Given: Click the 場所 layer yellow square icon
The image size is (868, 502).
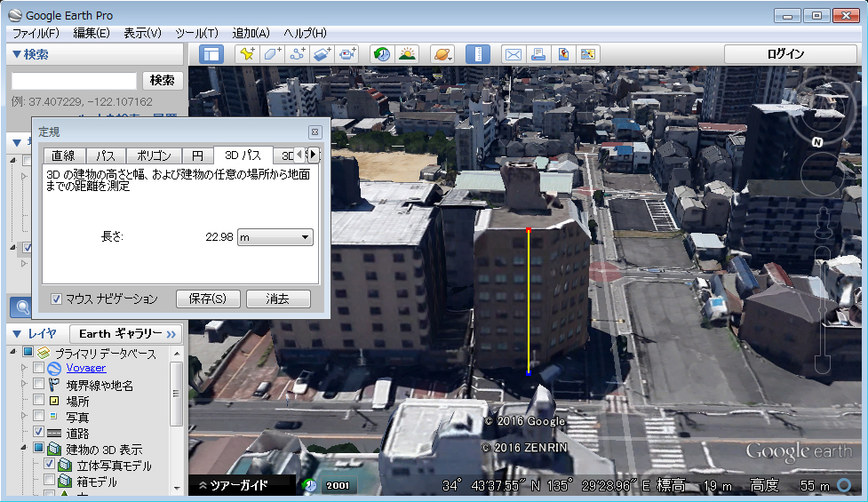Looking at the screenshot, I should 54,401.
